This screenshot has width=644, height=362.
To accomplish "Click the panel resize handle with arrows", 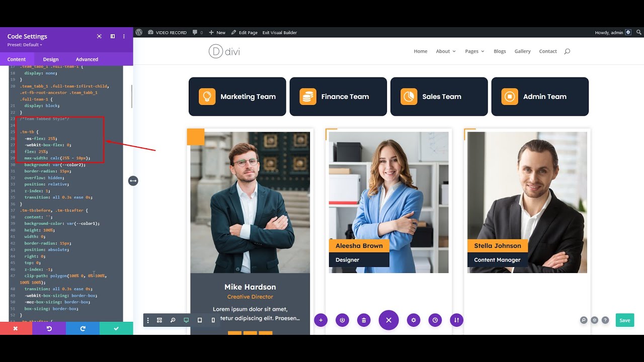I will click(133, 180).
